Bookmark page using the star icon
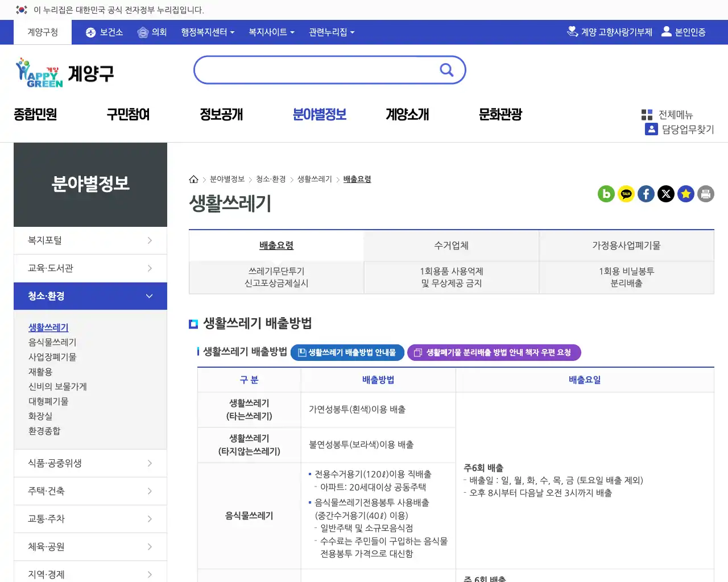Screen dimensions: 728x582 tap(686, 194)
